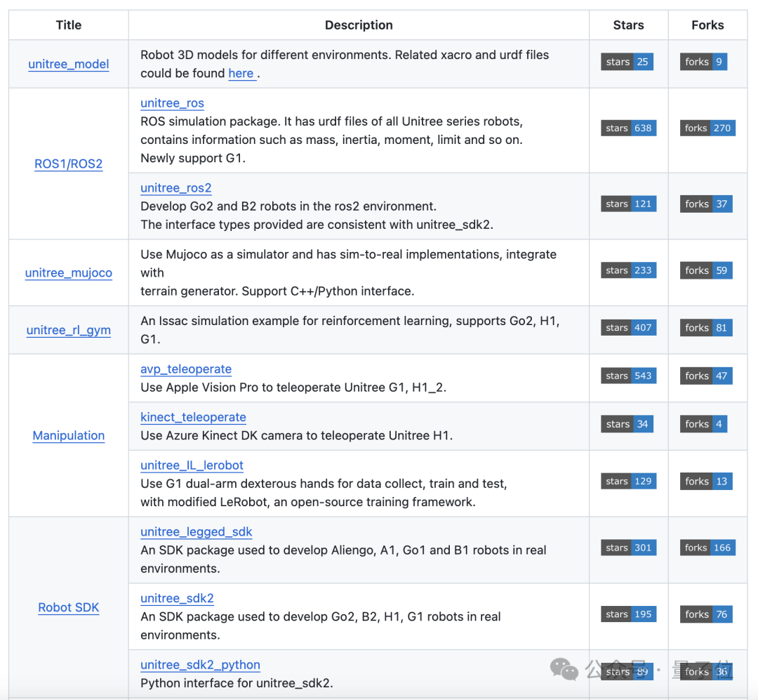Open the unitree_ros2 repository link
The image size is (758, 700).
[x=175, y=188]
